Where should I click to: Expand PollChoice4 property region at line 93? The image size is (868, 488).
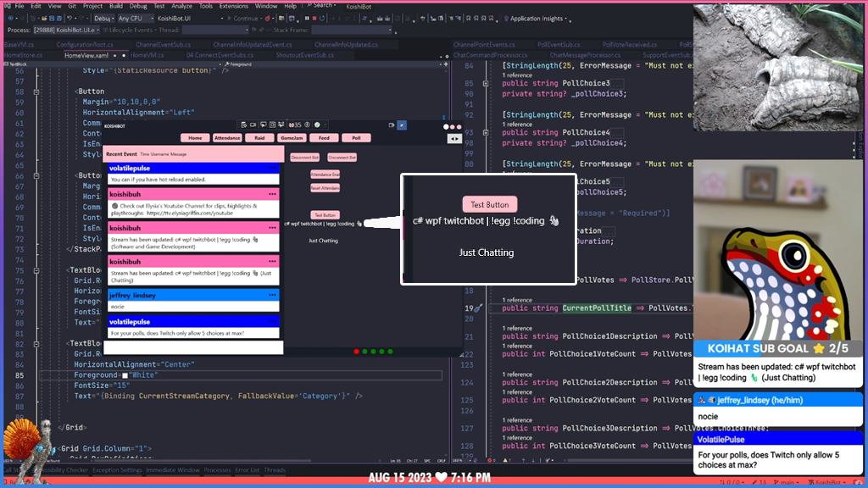pyautogui.click(x=486, y=133)
